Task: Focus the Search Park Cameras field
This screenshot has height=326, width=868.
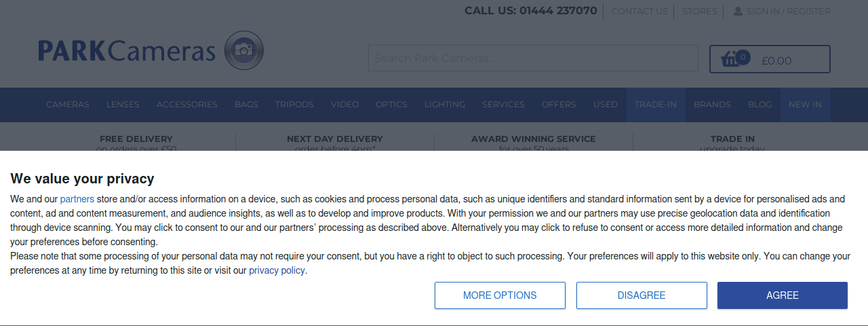Action: (532, 58)
